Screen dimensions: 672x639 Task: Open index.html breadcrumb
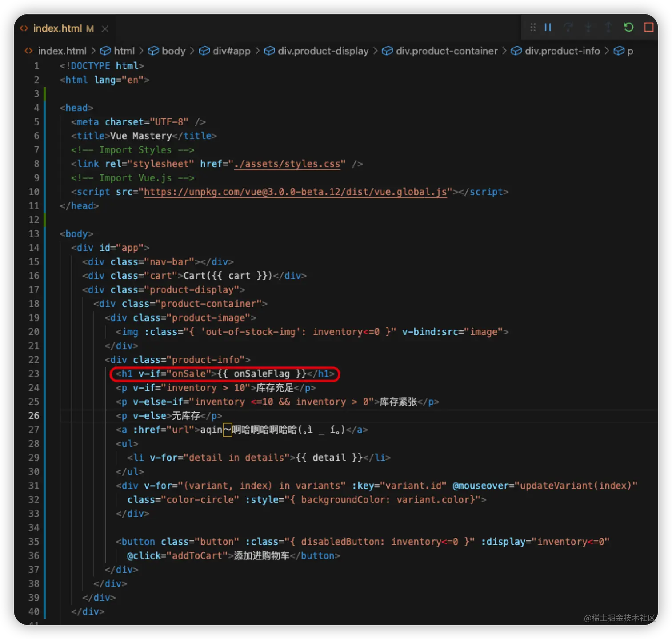[62, 51]
